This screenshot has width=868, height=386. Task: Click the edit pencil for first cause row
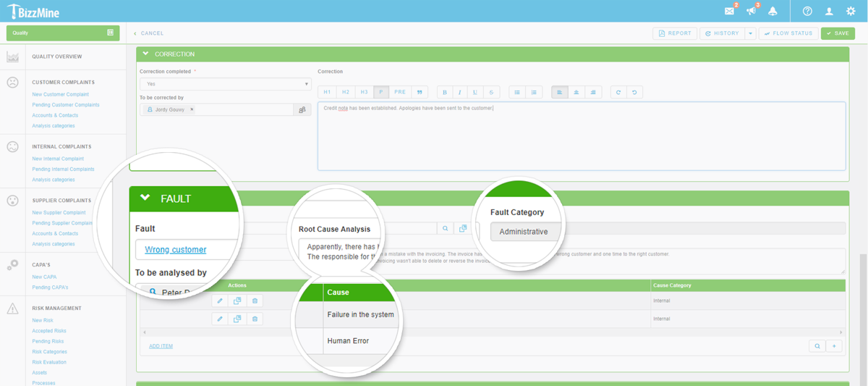221,301
